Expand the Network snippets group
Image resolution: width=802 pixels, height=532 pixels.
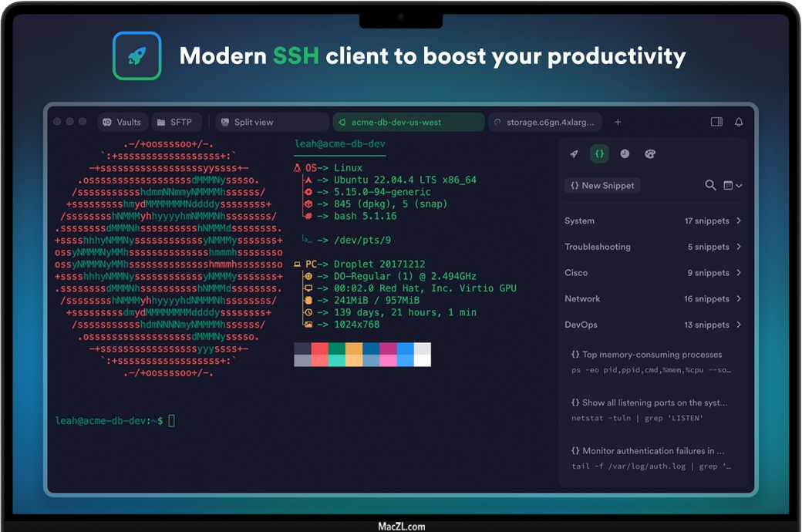pos(652,299)
